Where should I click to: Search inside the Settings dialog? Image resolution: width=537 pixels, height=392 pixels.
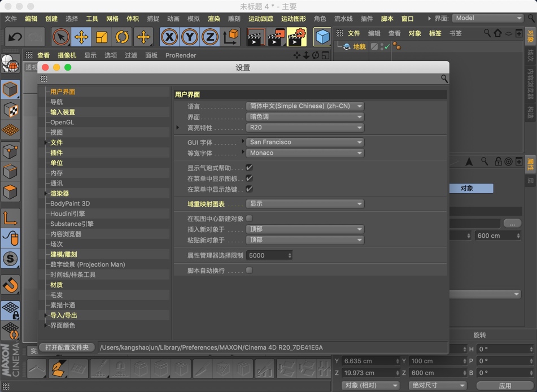coord(444,79)
